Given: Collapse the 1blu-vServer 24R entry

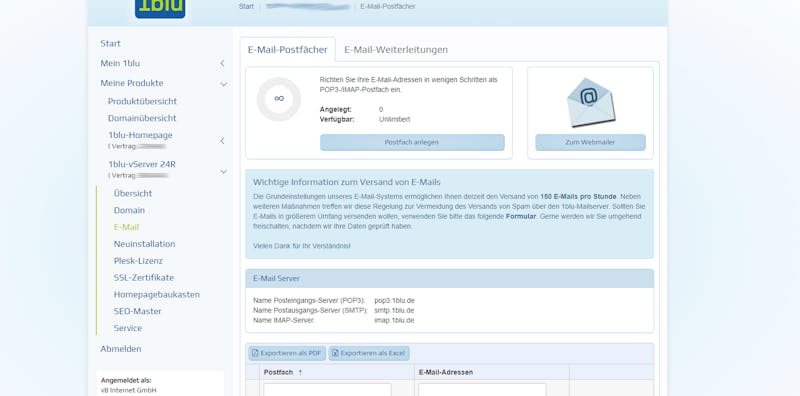Looking at the screenshot, I should click(223, 171).
